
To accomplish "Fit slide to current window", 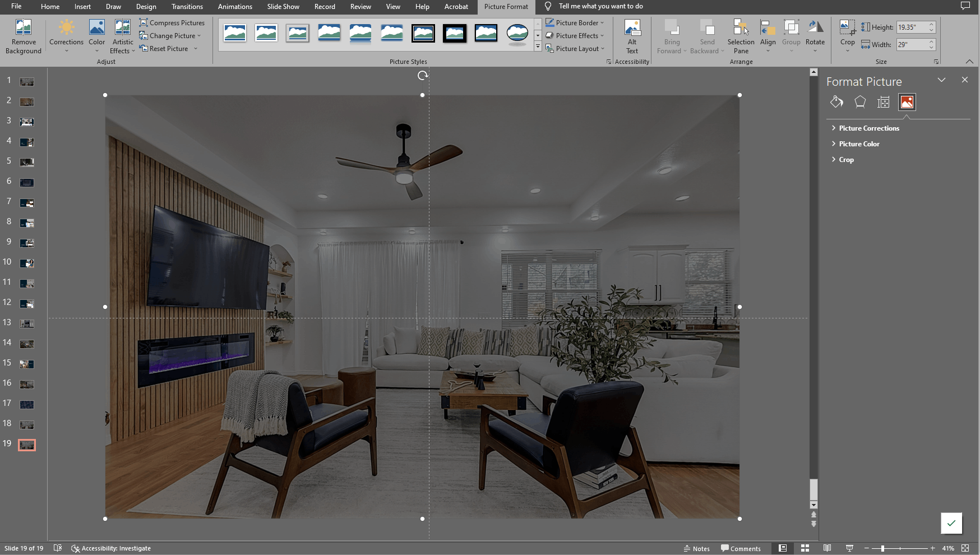I will coord(965,548).
